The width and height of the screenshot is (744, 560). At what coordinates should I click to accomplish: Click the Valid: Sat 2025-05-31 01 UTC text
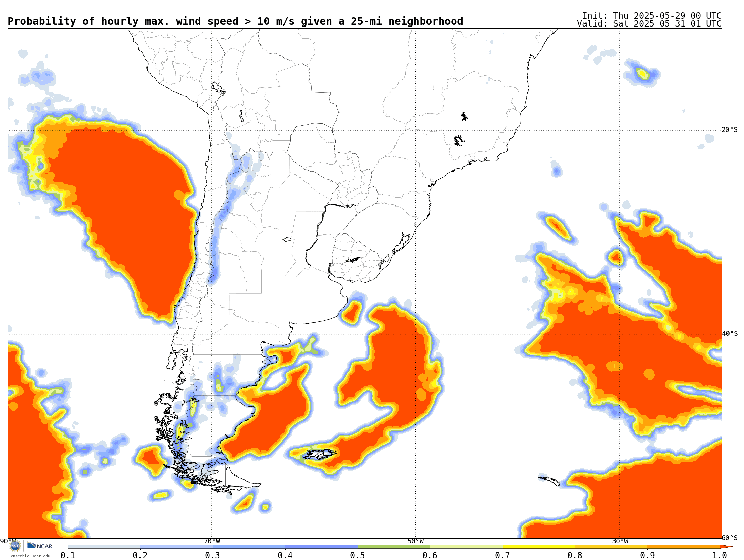click(649, 24)
